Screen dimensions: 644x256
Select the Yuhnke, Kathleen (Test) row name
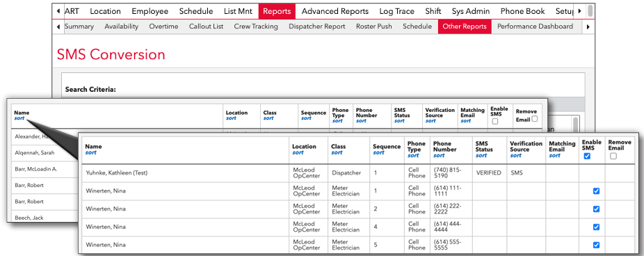[x=117, y=173]
